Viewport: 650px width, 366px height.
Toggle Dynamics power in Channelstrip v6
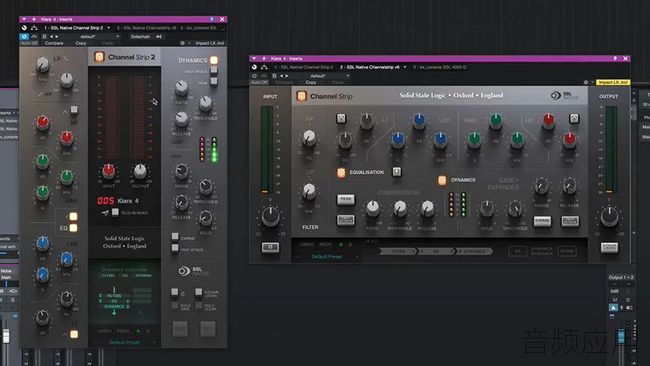click(x=442, y=180)
